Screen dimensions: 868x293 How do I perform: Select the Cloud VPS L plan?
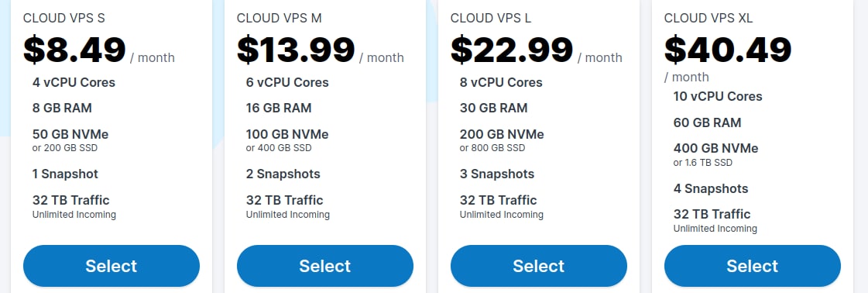pyautogui.click(x=539, y=266)
